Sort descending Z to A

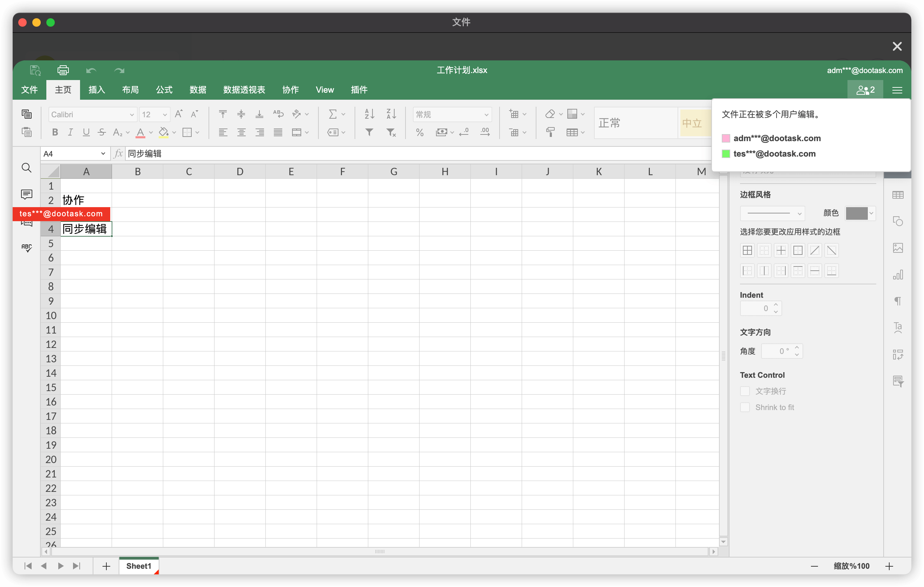pos(391,114)
